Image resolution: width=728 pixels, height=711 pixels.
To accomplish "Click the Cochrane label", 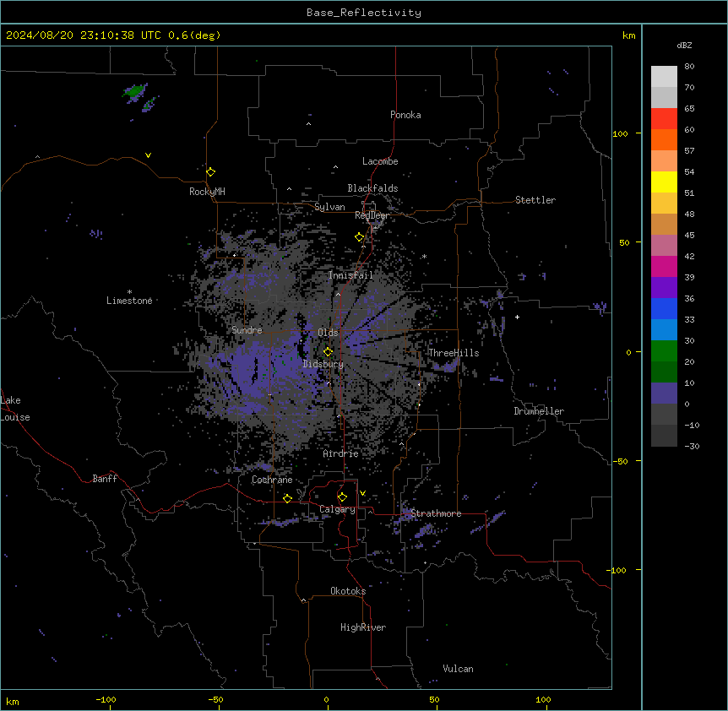I will pyautogui.click(x=272, y=480).
